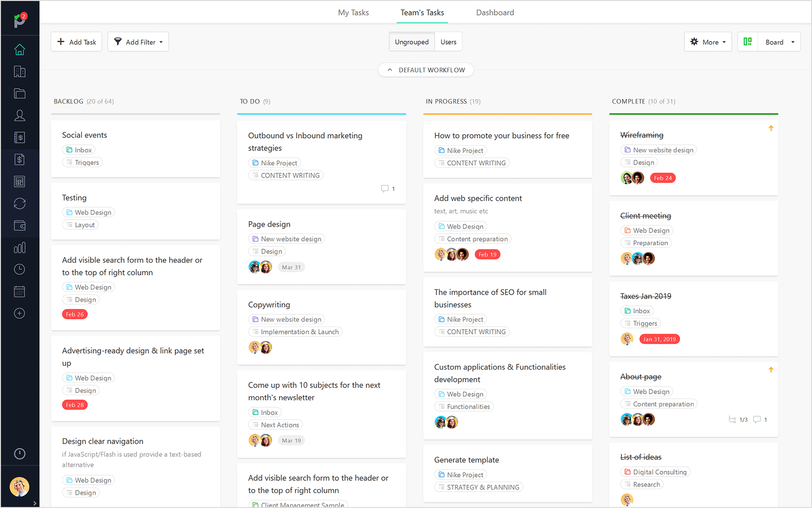
Task: Select the Projects building icon in sidebar
Action: (19, 71)
